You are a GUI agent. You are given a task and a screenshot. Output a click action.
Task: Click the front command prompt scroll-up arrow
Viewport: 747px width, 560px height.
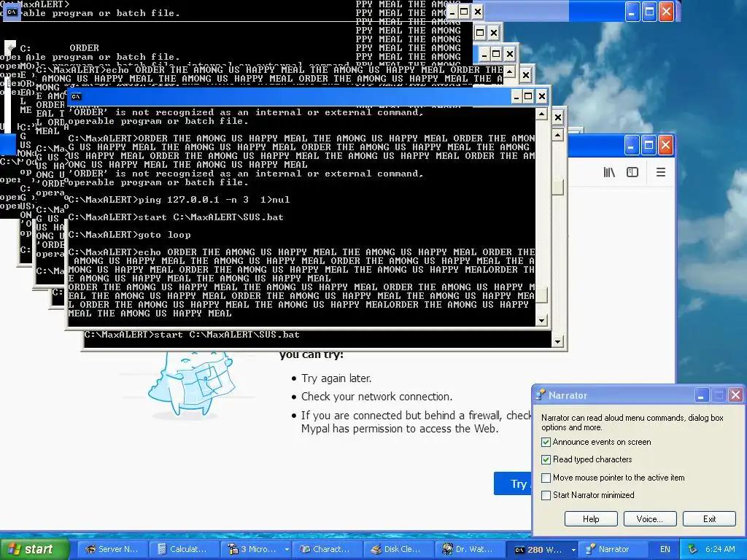click(541, 114)
